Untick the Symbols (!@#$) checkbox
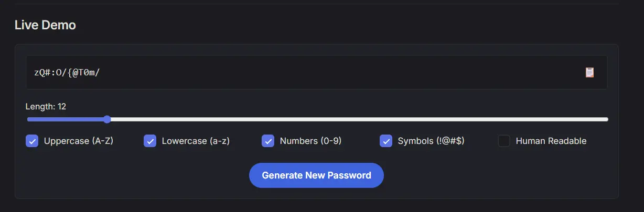644x212 pixels. coord(386,141)
